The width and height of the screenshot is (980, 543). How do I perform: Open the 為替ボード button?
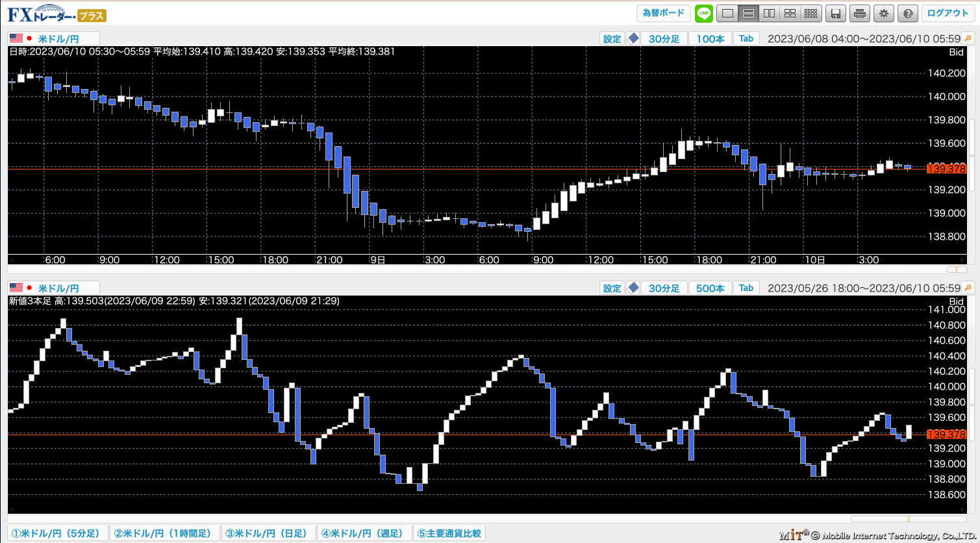click(x=663, y=13)
